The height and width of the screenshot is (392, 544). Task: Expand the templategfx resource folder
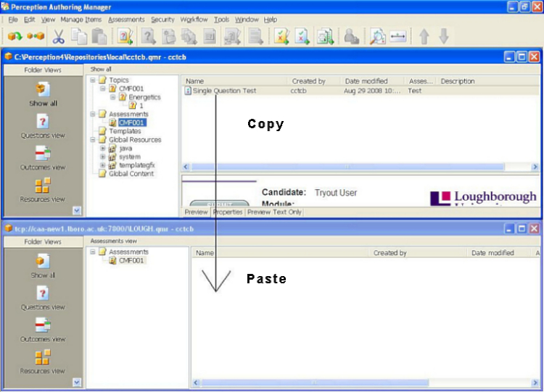pyautogui.click(x=103, y=165)
